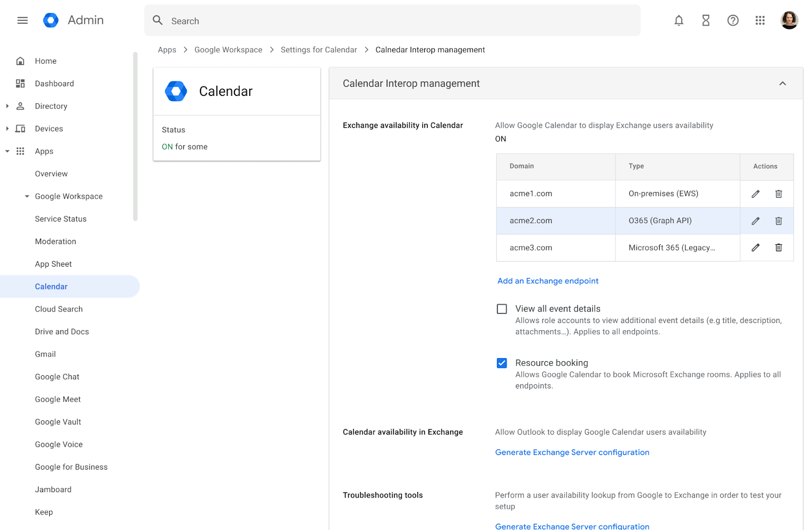Image resolution: width=812 pixels, height=530 pixels.
Task: Select Calendar in sidebar
Action: 70,287
